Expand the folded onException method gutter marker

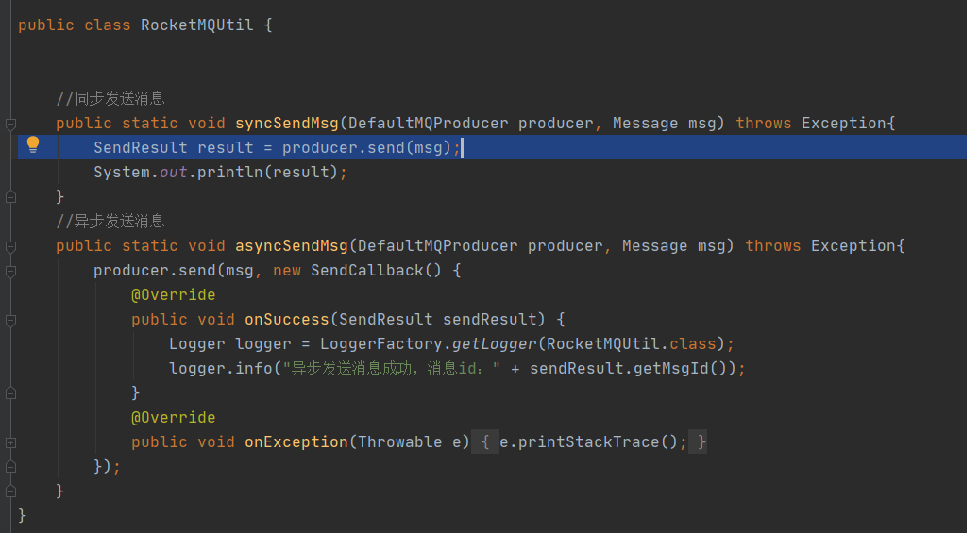(10, 442)
